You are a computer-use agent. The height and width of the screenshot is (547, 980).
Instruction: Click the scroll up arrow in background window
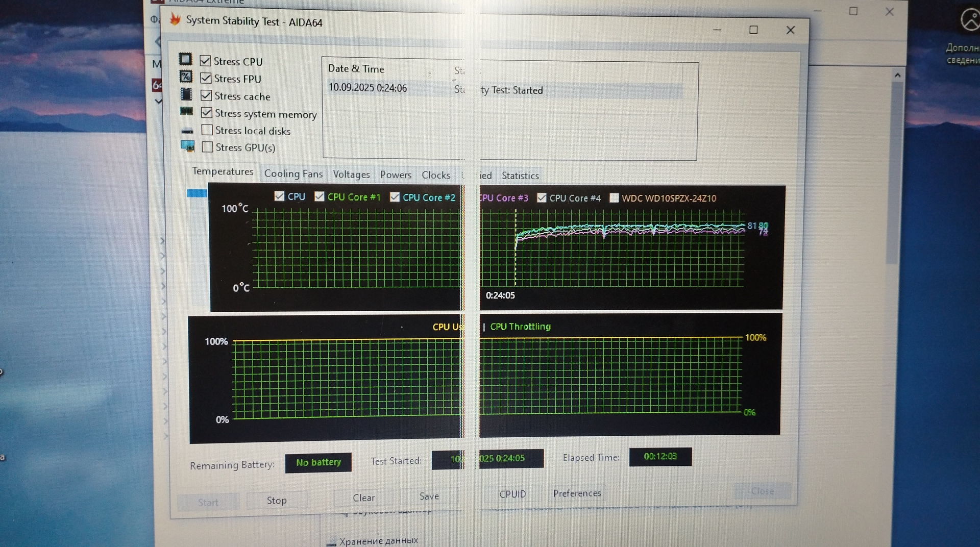[897, 76]
